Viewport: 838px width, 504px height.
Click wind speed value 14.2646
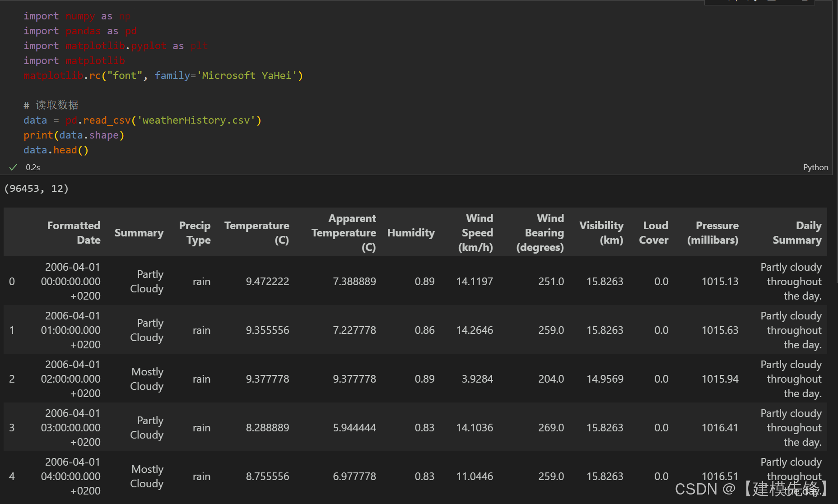click(x=475, y=330)
